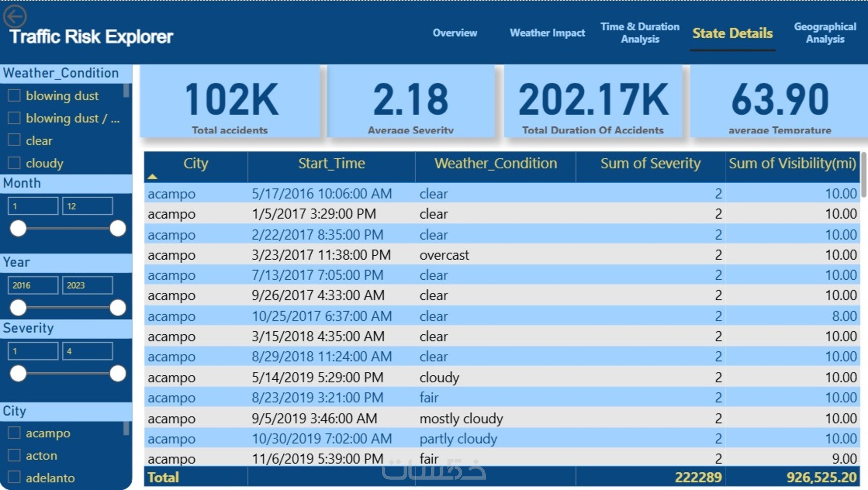Enable the clear weather checkbox

click(14, 141)
